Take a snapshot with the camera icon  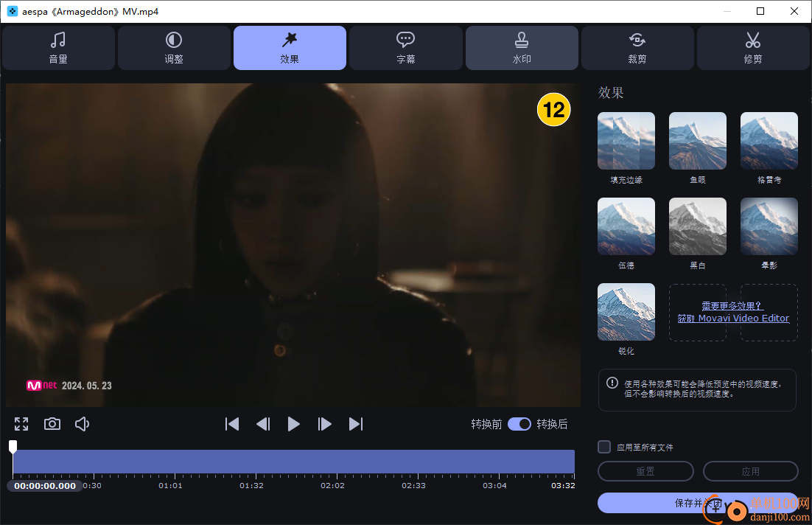pyautogui.click(x=52, y=424)
